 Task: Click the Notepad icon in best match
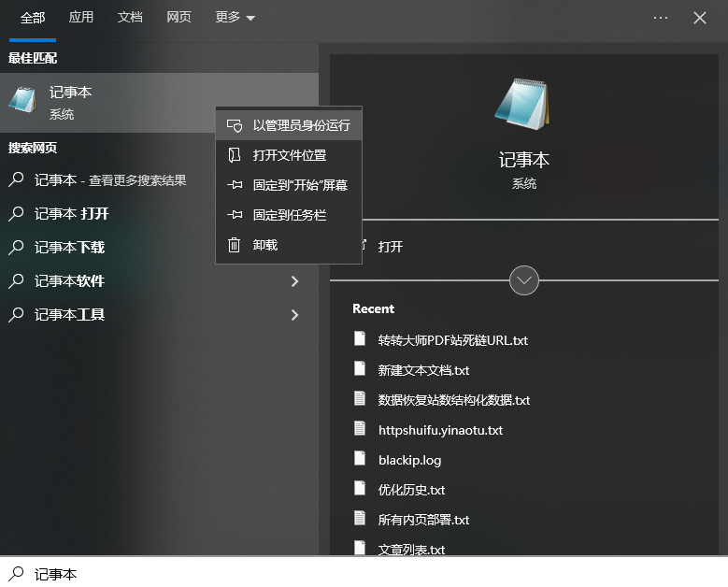point(23,101)
